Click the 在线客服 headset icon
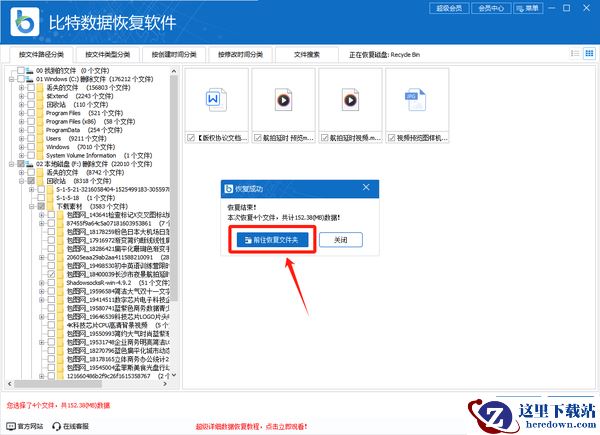Image resolution: width=600 pixels, height=435 pixels. tap(57, 426)
